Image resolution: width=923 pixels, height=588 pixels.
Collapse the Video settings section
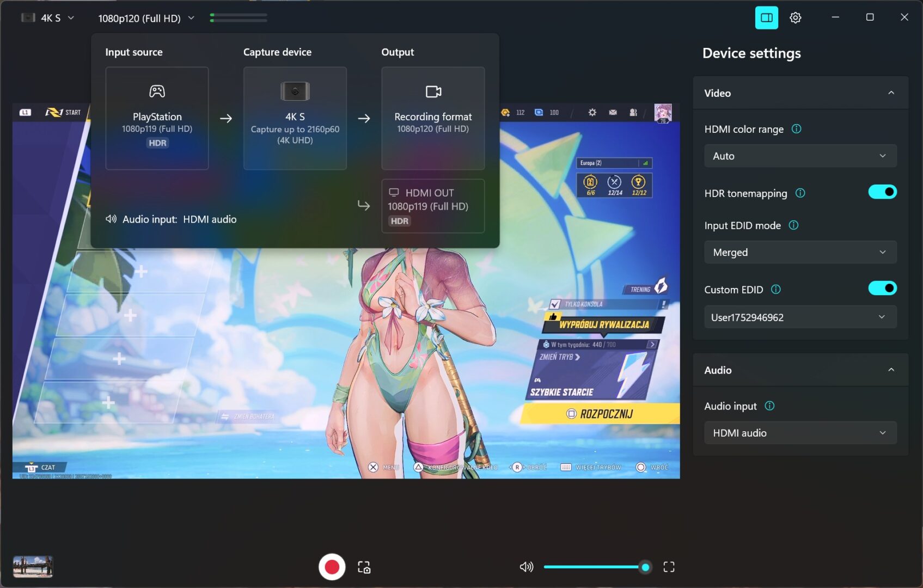[x=891, y=93]
